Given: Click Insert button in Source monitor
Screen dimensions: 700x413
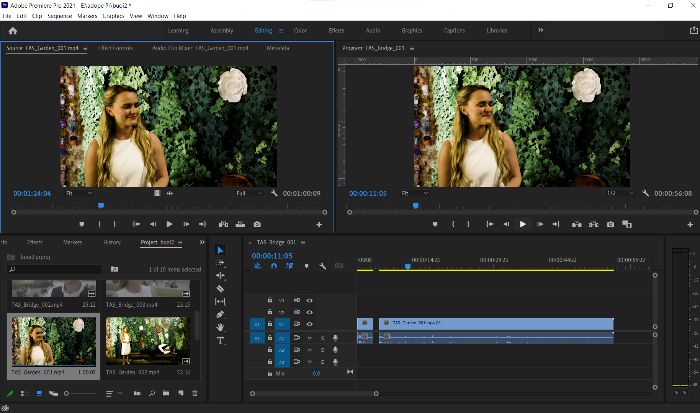Looking at the screenshot, I should point(223,224).
